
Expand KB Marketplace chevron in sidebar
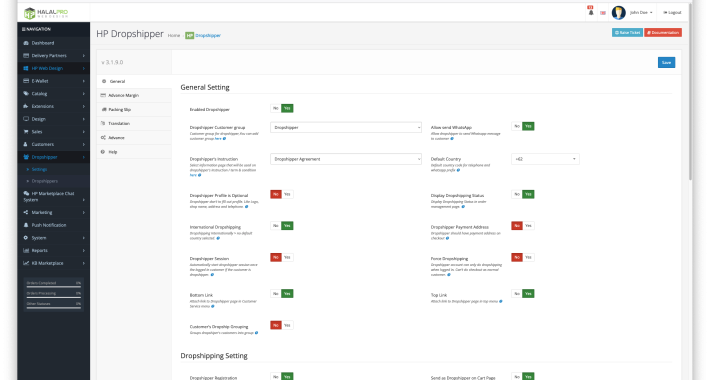click(x=84, y=263)
